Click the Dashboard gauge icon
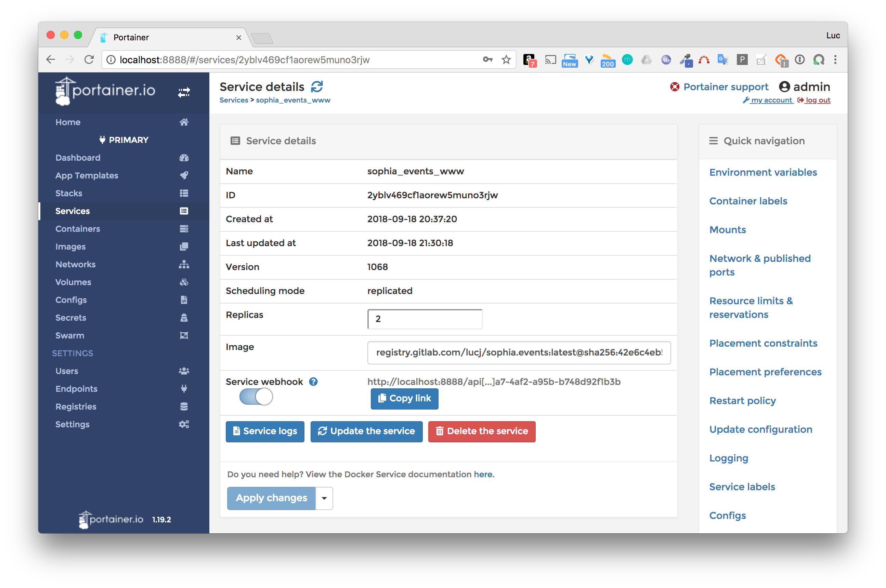The image size is (886, 588). point(184,158)
